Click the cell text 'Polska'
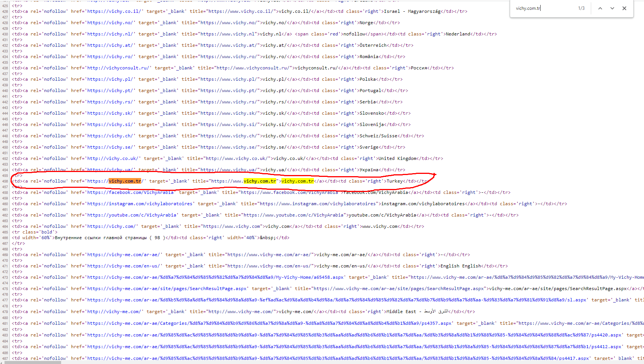Image resolution: width=644 pixels, height=364 pixels. pyautogui.click(x=368, y=79)
